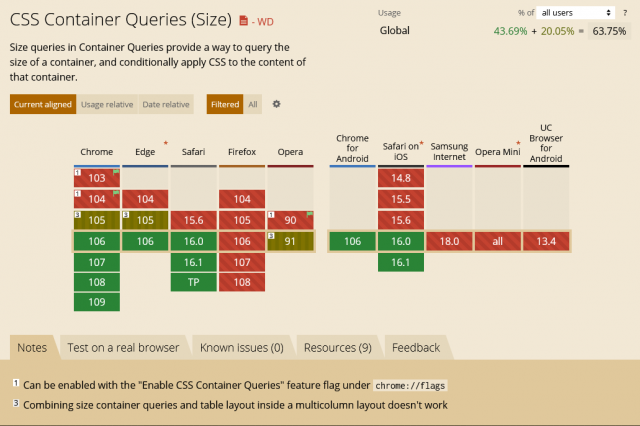Click the Chrome browser column header

point(97,152)
